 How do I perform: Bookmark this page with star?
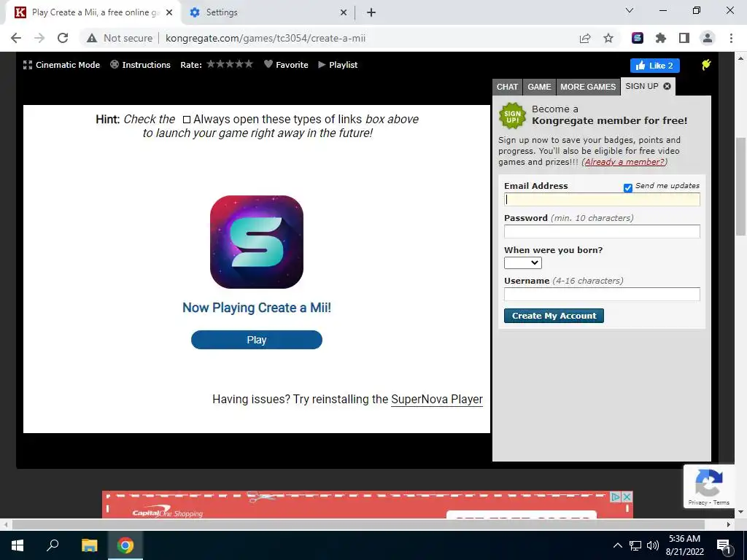coord(608,38)
